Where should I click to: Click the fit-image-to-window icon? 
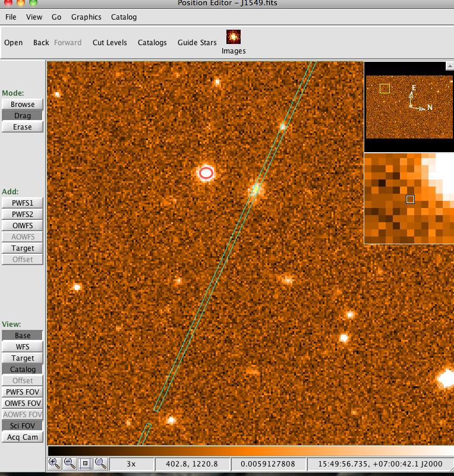(x=85, y=462)
